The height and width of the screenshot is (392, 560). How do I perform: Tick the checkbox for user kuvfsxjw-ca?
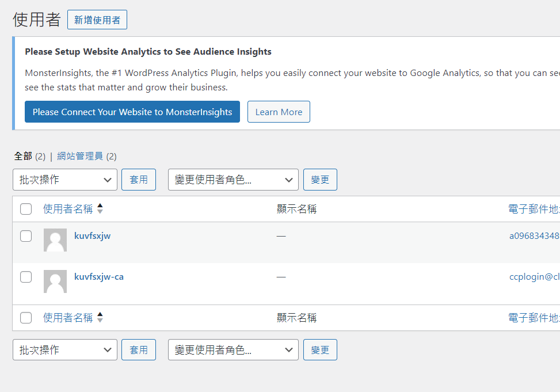(26, 277)
